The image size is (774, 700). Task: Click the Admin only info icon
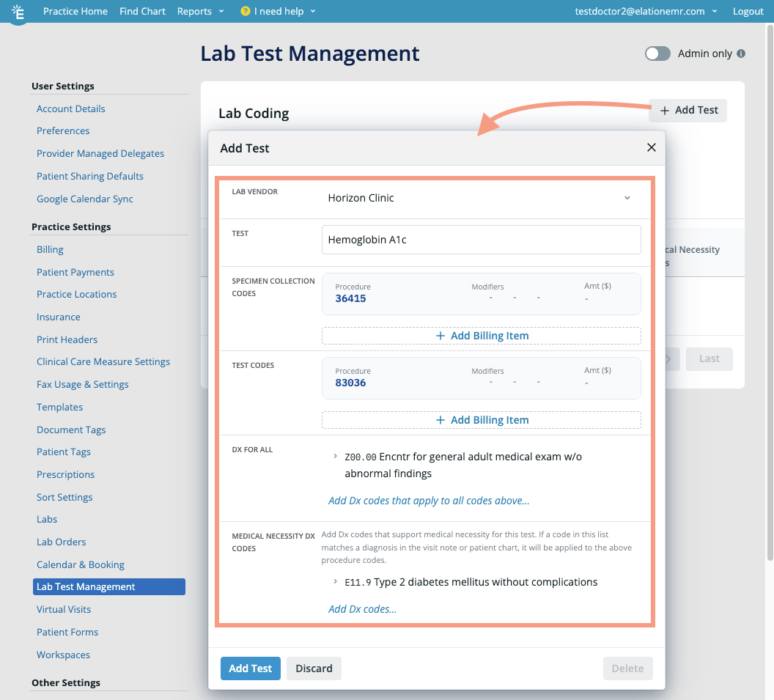(x=741, y=54)
